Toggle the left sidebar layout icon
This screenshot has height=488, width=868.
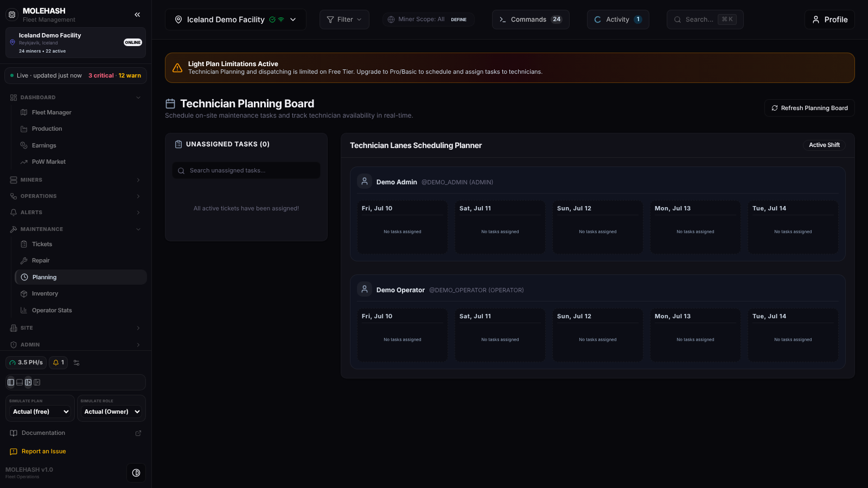click(11, 382)
